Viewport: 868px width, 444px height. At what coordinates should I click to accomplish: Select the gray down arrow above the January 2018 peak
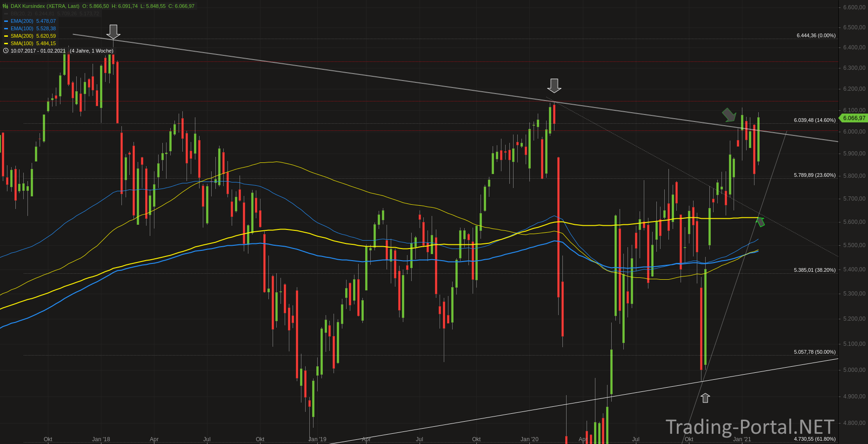113,32
